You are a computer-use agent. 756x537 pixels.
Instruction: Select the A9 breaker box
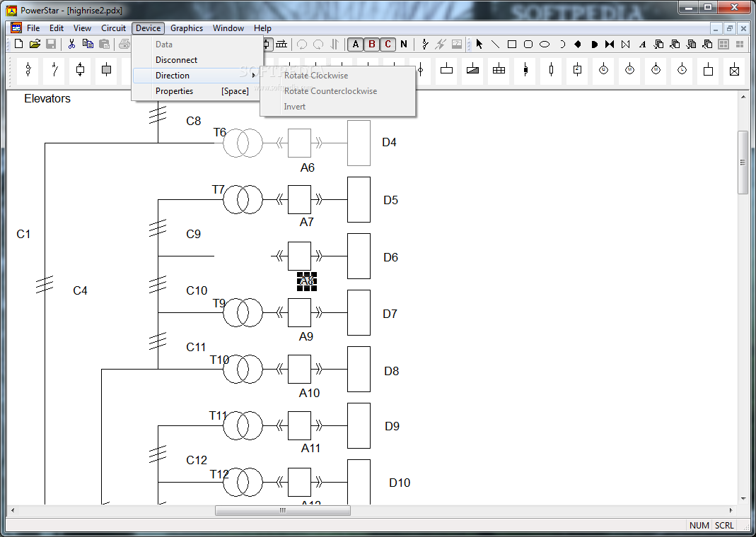(x=299, y=312)
